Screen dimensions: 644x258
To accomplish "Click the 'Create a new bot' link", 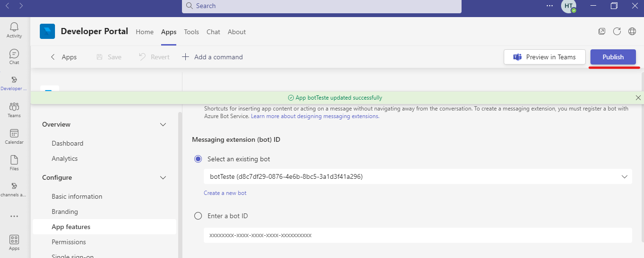I will click(225, 193).
